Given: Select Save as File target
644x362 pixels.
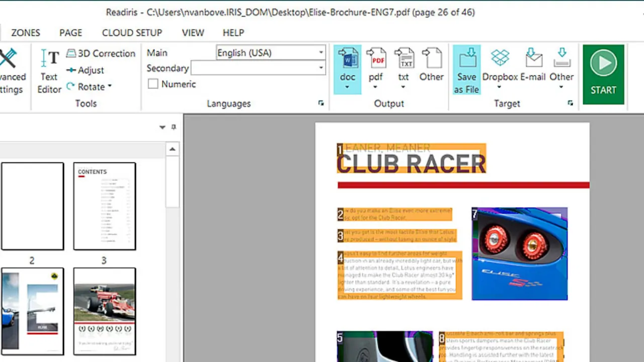Looking at the screenshot, I should coord(466,70).
